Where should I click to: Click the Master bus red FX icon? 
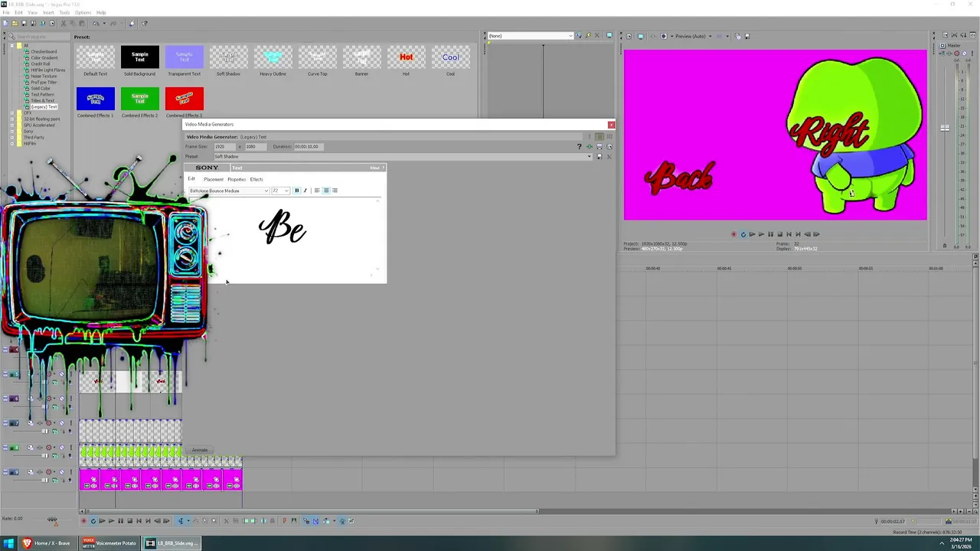pos(957,54)
